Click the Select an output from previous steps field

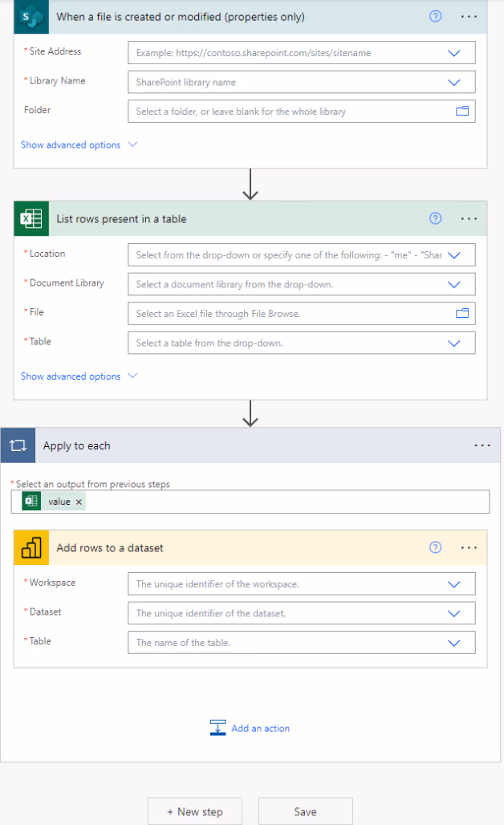click(250, 502)
